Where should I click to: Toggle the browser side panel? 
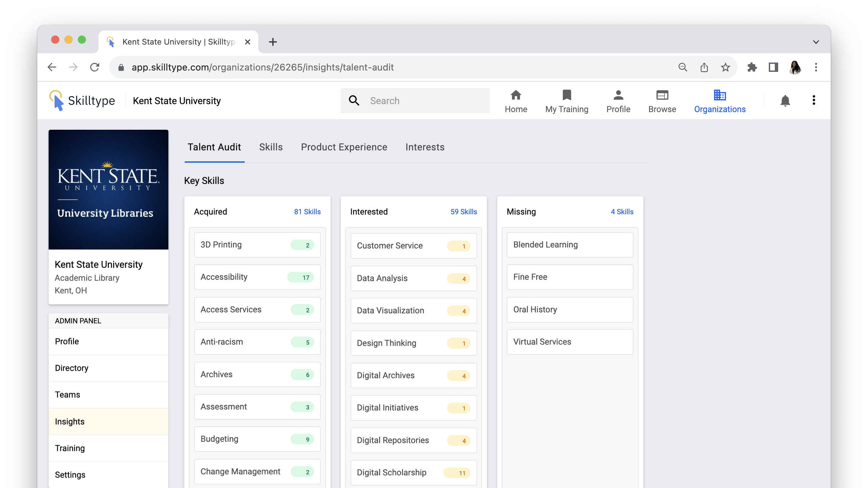[x=773, y=67]
